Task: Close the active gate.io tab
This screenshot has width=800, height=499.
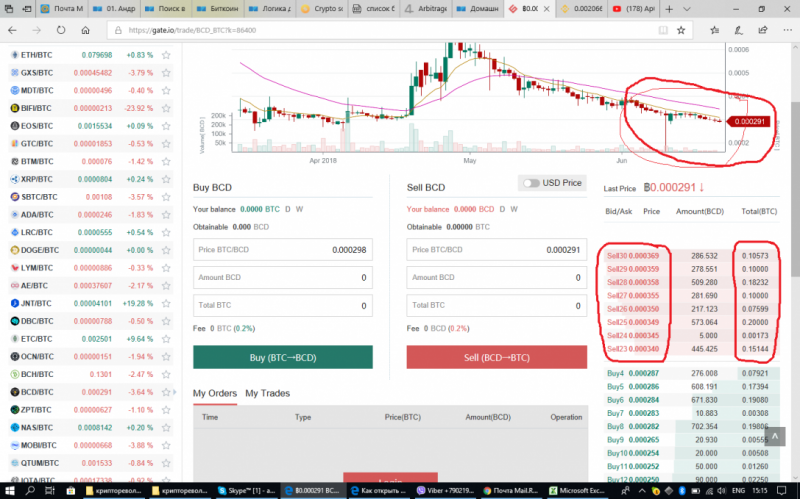Action: [546, 9]
